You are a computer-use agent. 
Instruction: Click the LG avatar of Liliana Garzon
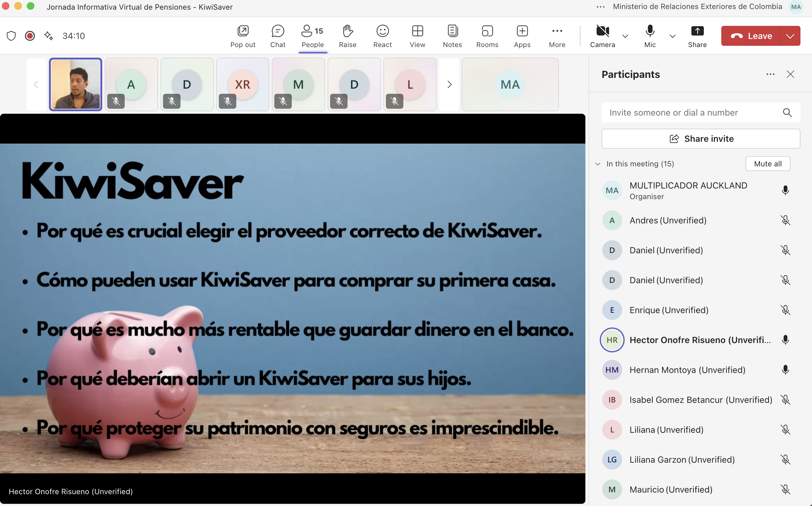click(x=612, y=460)
